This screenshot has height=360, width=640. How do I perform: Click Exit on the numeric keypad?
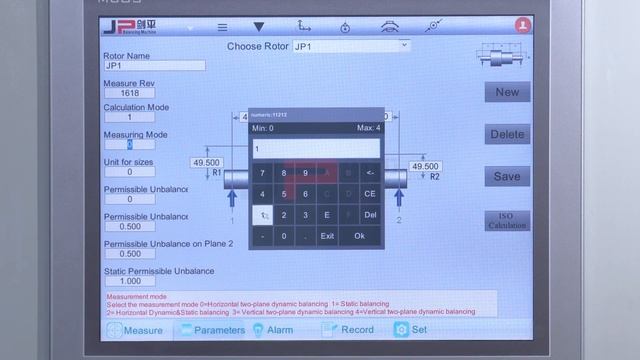(x=327, y=236)
